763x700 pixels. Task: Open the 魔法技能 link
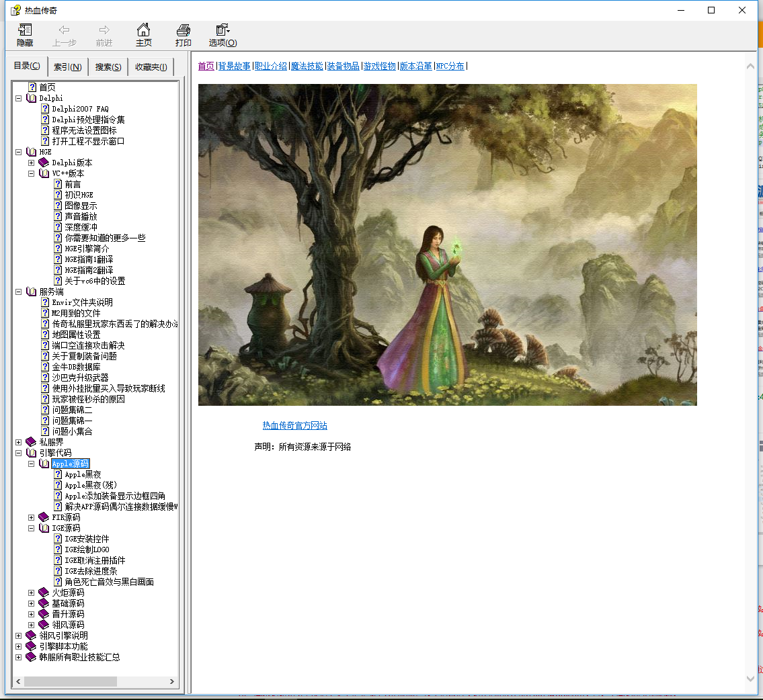click(x=307, y=66)
